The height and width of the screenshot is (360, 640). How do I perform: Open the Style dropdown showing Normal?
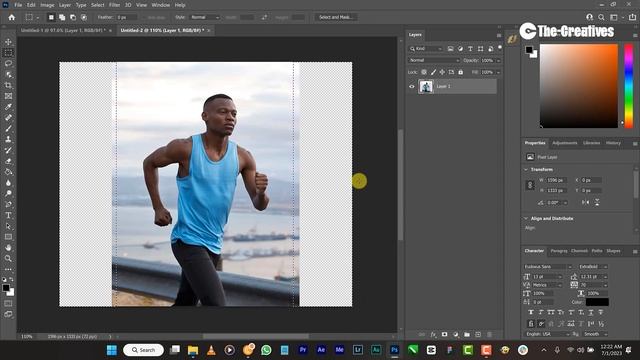pyautogui.click(x=205, y=17)
